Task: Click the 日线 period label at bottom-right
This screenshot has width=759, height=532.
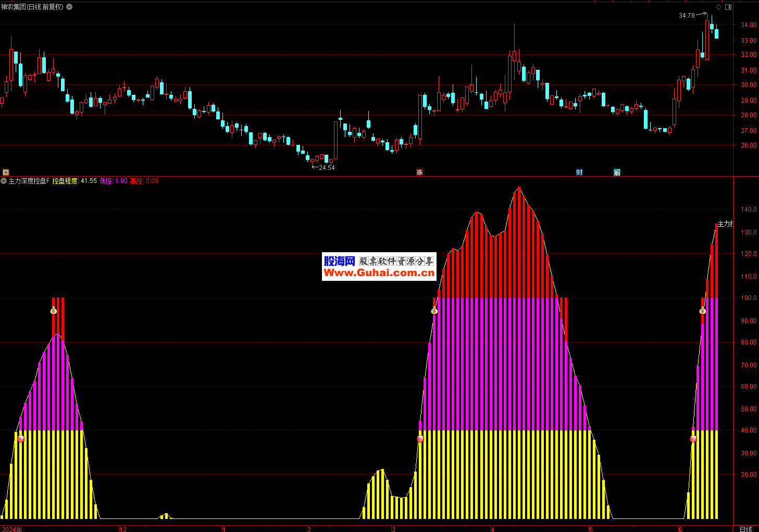Action: (746, 529)
